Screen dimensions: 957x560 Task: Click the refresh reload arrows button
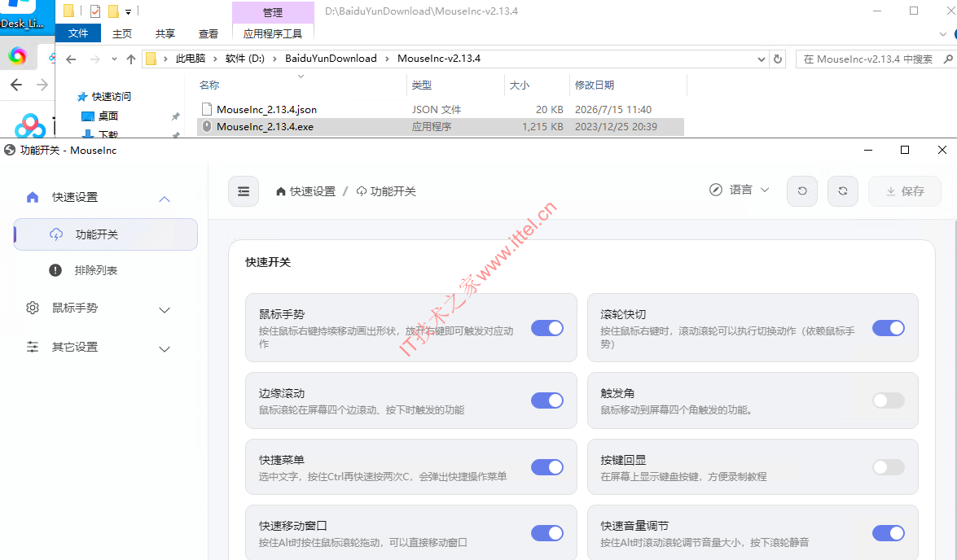pos(843,191)
